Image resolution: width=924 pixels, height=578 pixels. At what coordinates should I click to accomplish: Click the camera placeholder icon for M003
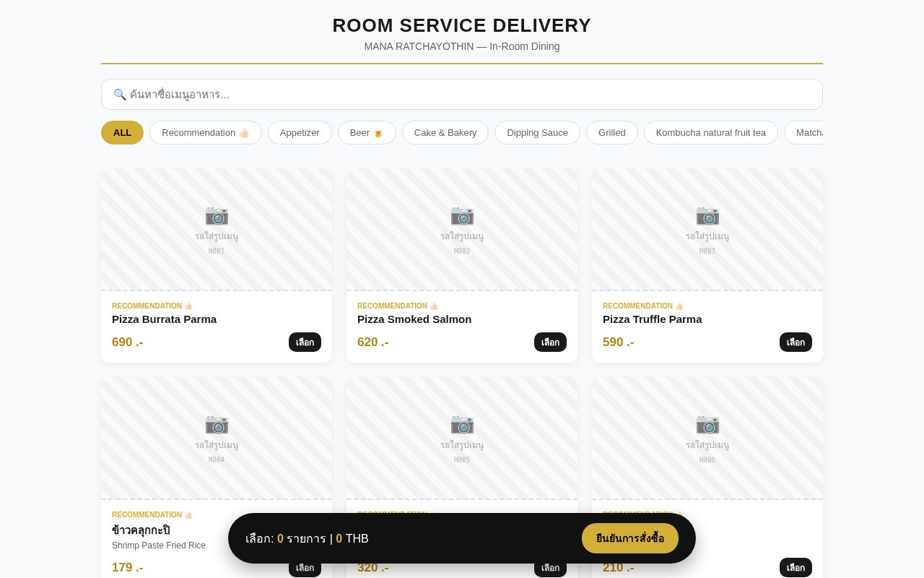click(707, 215)
